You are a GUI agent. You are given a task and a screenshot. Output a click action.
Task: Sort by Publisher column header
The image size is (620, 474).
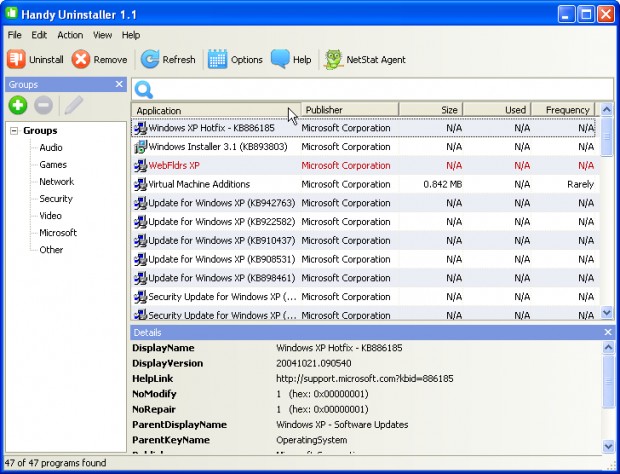(350, 110)
